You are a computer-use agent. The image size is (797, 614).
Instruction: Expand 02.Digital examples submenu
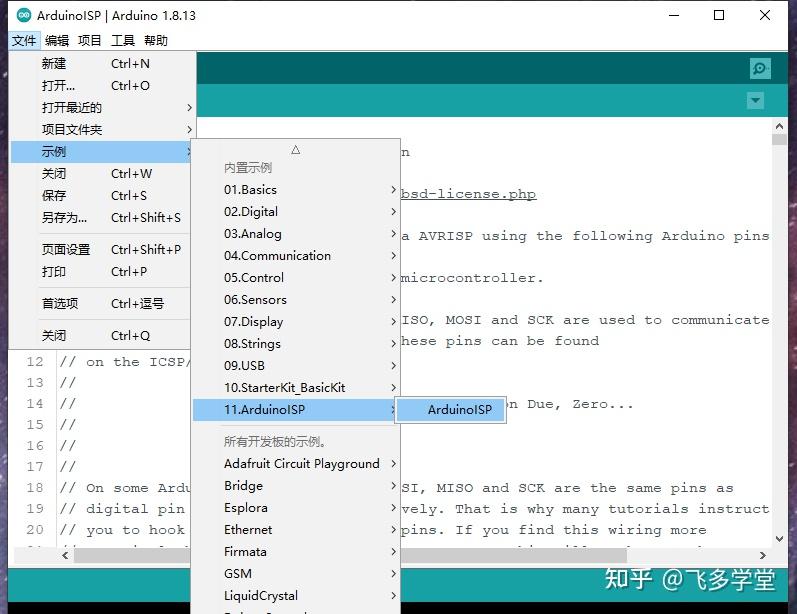click(x=296, y=211)
